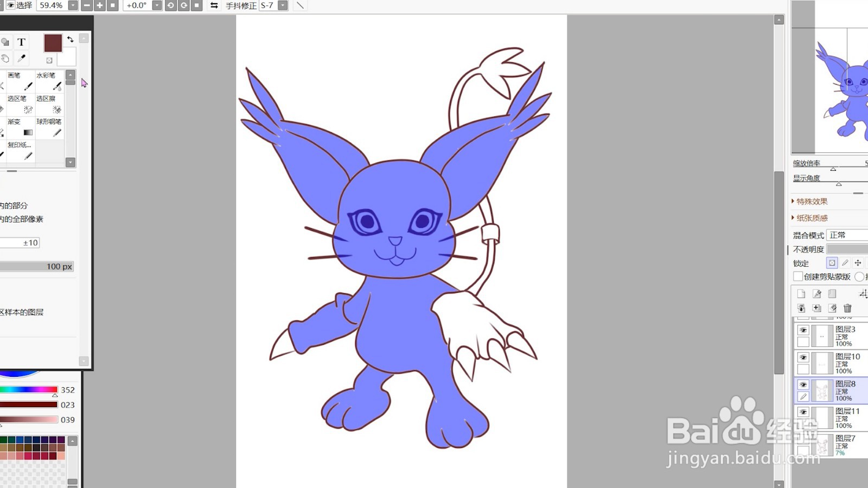Toggle the straight line drawing mode
Screen dimensions: 868x488
300,5
